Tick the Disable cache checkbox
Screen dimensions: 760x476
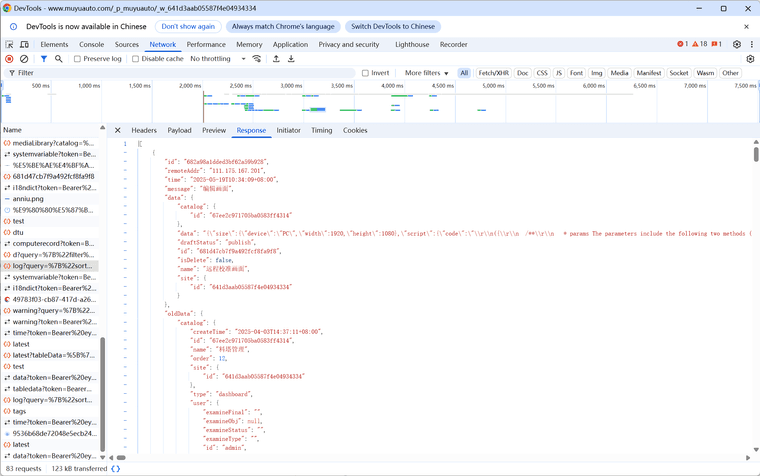136,59
